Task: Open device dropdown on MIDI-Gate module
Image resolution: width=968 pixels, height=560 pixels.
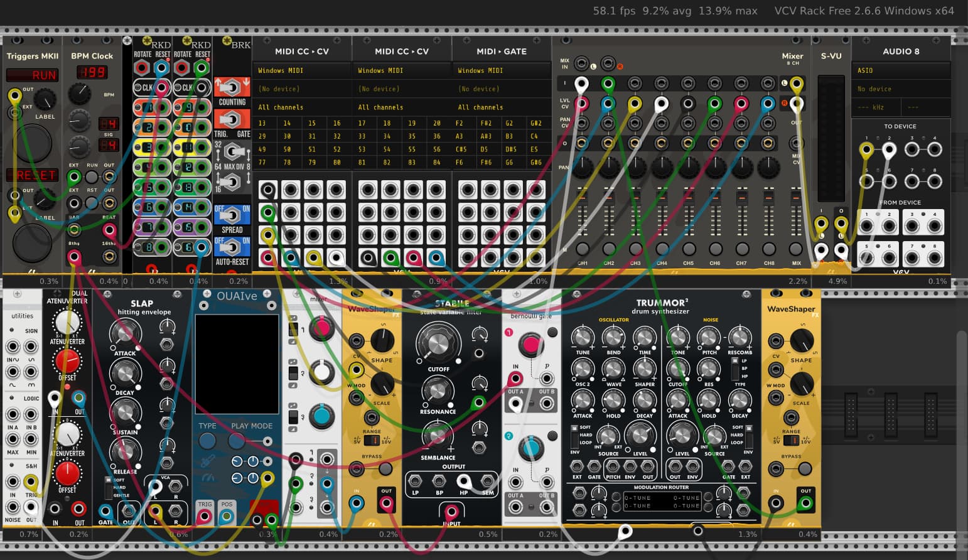Action: click(501, 89)
